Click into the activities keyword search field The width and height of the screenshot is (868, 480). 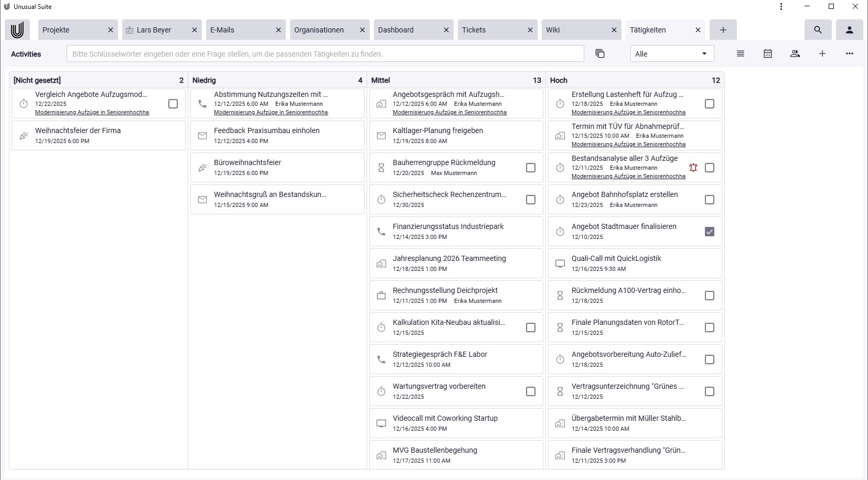coord(325,53)
